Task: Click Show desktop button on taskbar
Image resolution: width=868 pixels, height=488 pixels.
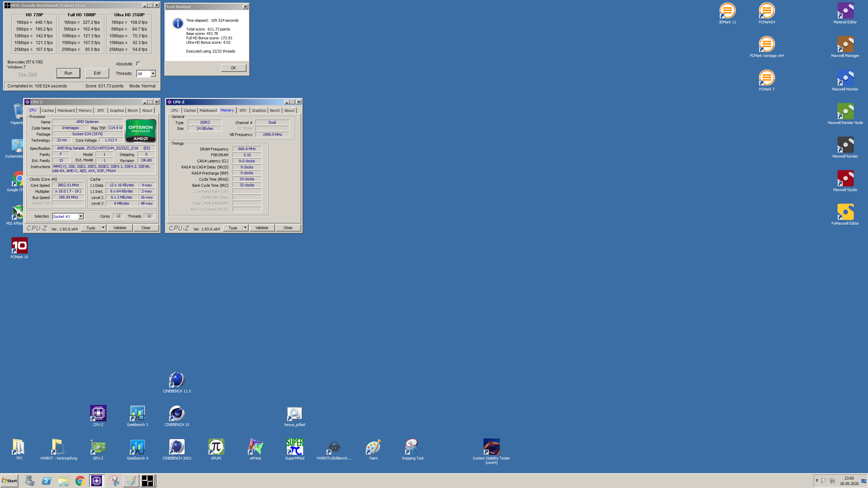Action: (x=864, y=481)
